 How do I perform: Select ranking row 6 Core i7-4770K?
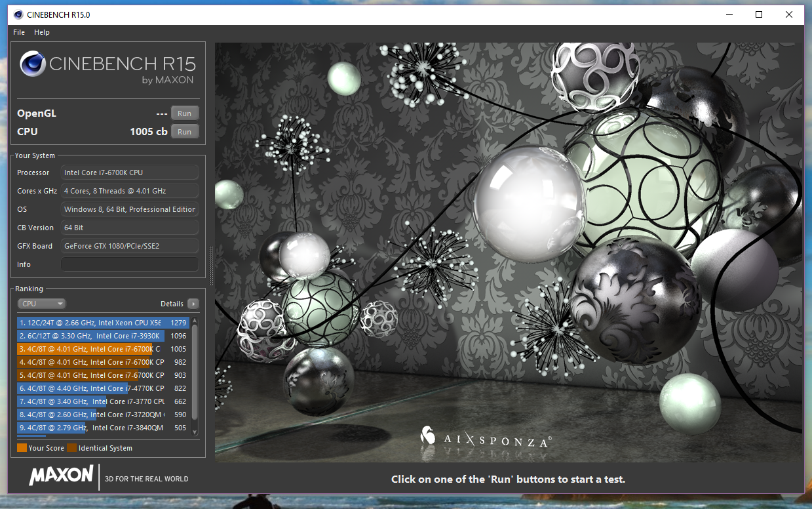coord(104,388)
